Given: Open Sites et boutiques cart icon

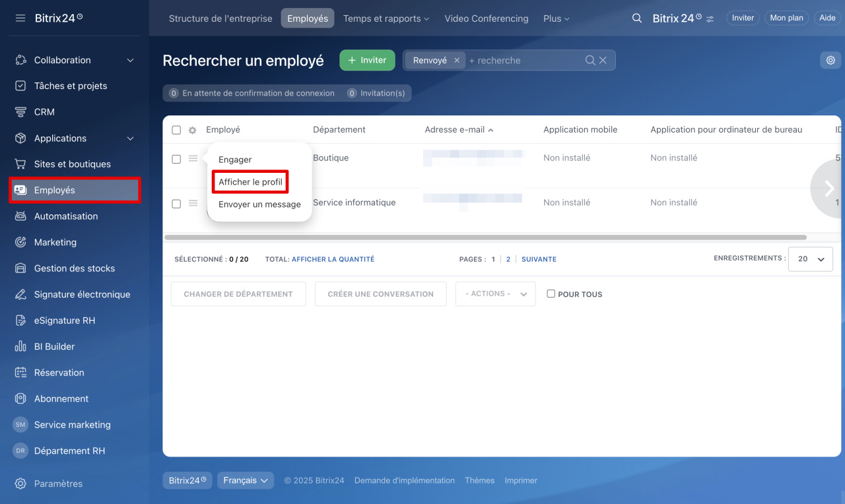Looking at the screenshot, I should click(20, 164).
